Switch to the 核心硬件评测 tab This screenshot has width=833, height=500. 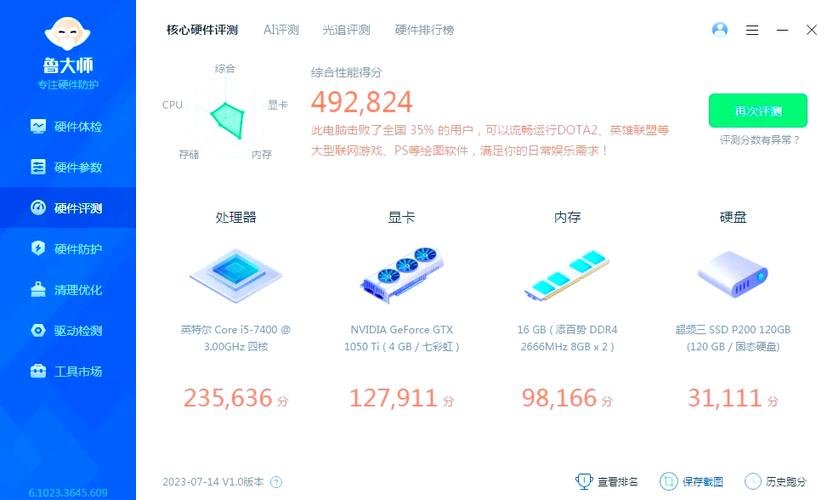(x=202, y=30)
